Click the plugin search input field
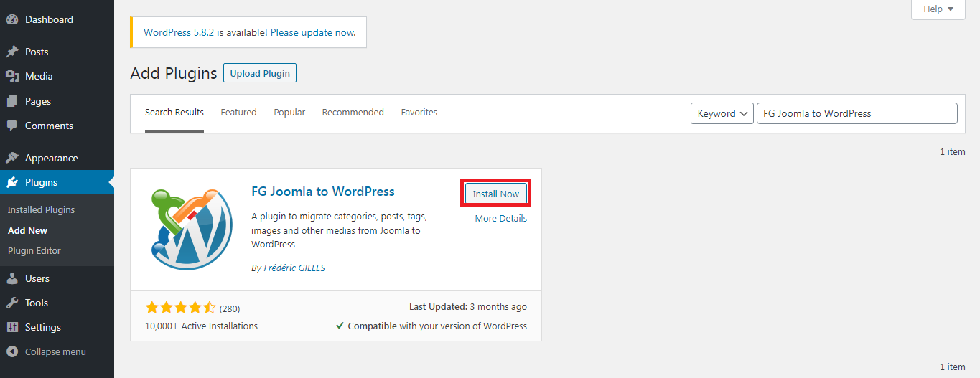Screen dimensions: 980x378 point(857,113)
